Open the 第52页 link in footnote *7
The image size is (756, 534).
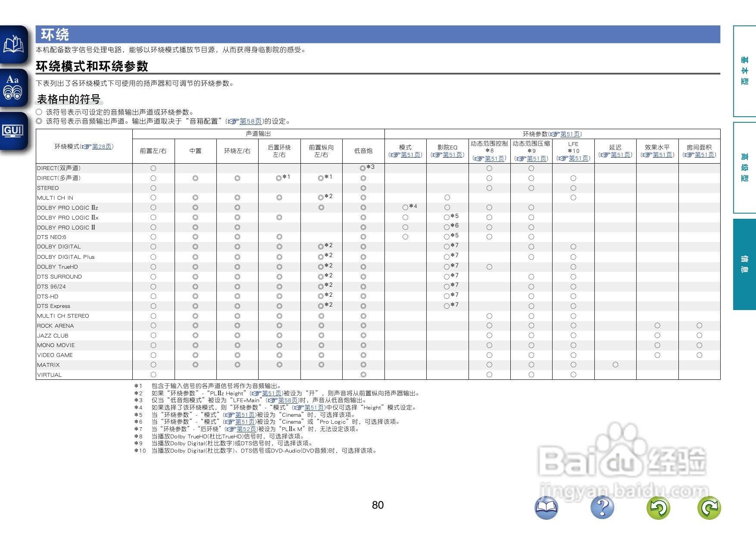[x=247, y=429]
